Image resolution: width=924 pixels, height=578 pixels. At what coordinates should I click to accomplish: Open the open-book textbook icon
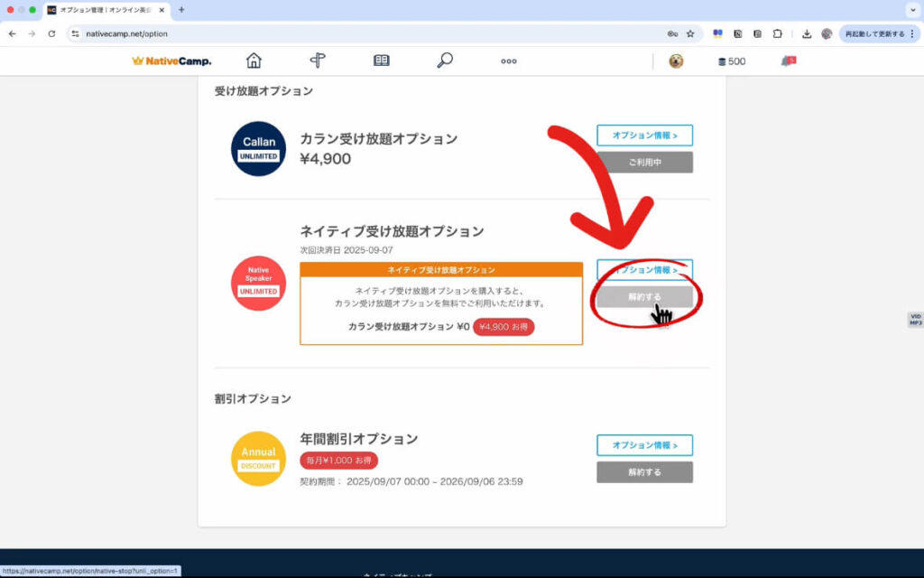click(x=382, y=61)
